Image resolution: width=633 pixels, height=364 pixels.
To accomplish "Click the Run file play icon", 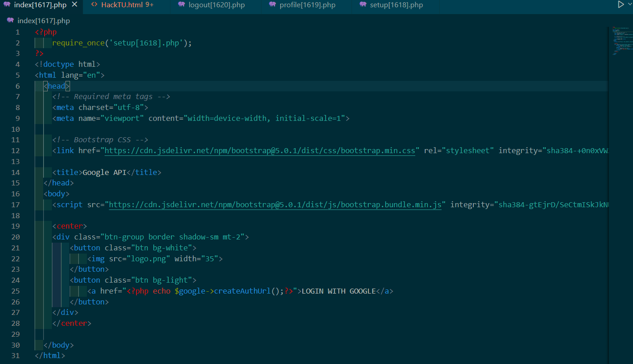I will (x=621, y=5).
